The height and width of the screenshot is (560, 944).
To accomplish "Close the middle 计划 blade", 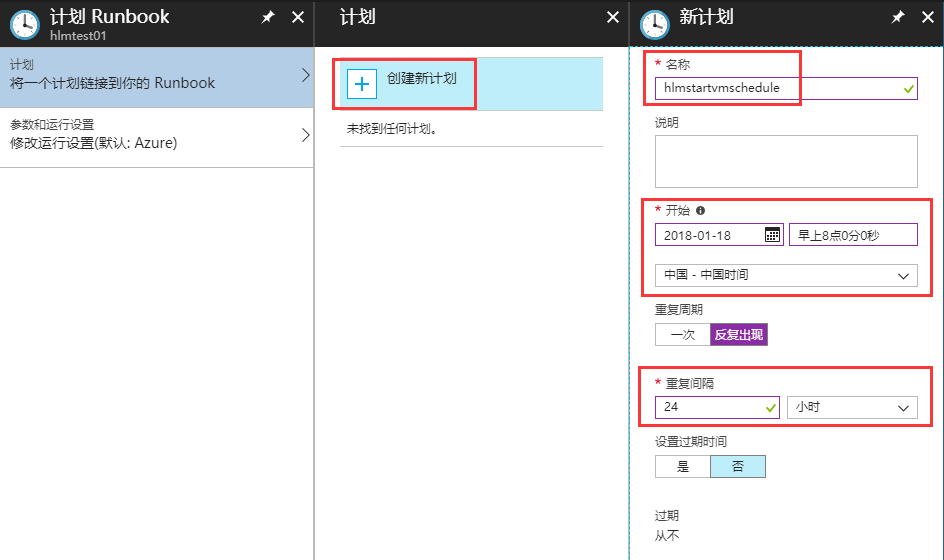I will [613, 17].
